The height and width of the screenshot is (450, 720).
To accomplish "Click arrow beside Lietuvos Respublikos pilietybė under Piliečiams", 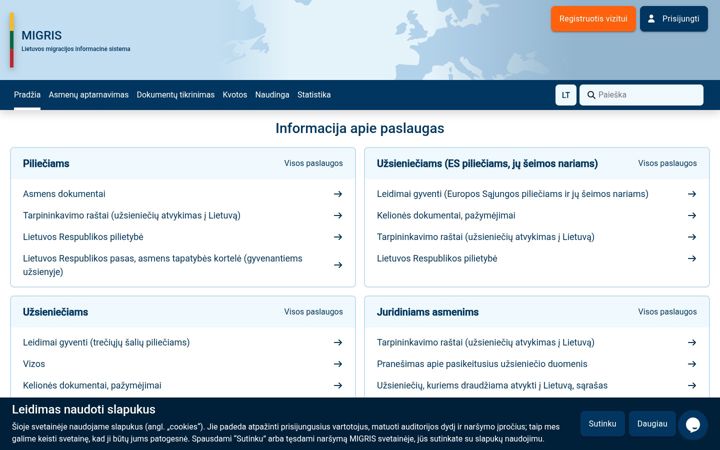I will click(338, 237).
